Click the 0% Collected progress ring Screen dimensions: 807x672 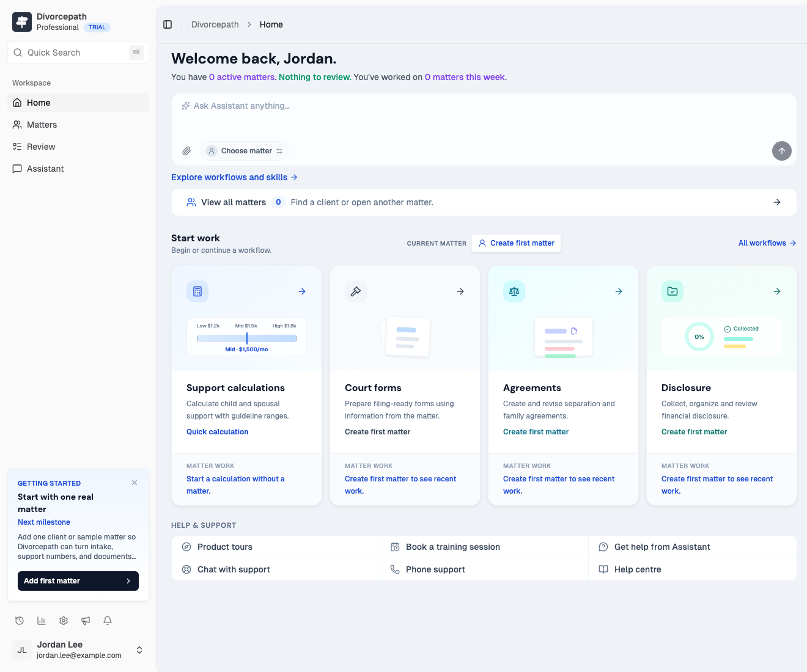[x=699, y=337]
